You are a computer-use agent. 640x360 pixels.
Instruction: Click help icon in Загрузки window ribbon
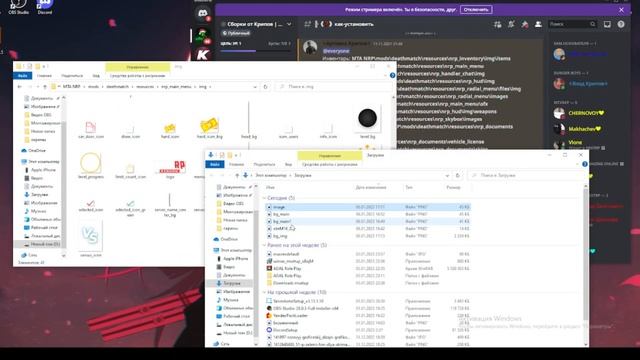point(584,164)
